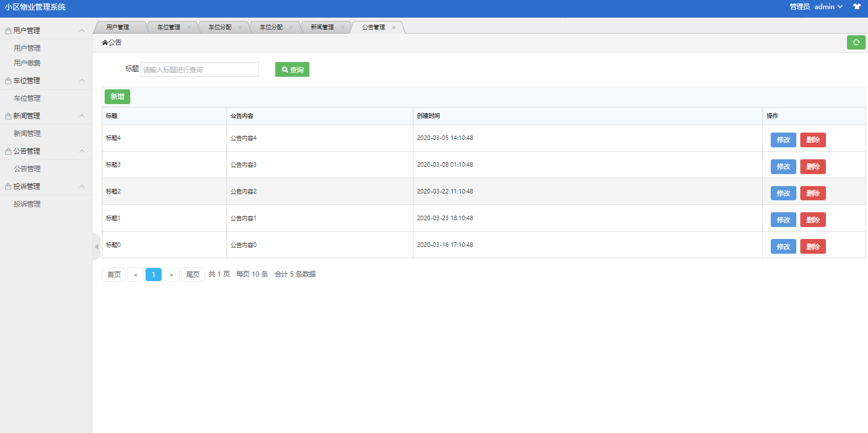The width and height of the screenshot is (868, 433).
Task: Click the date 2020-03-08 01:10:48
Action: click(x=445, y=165)
